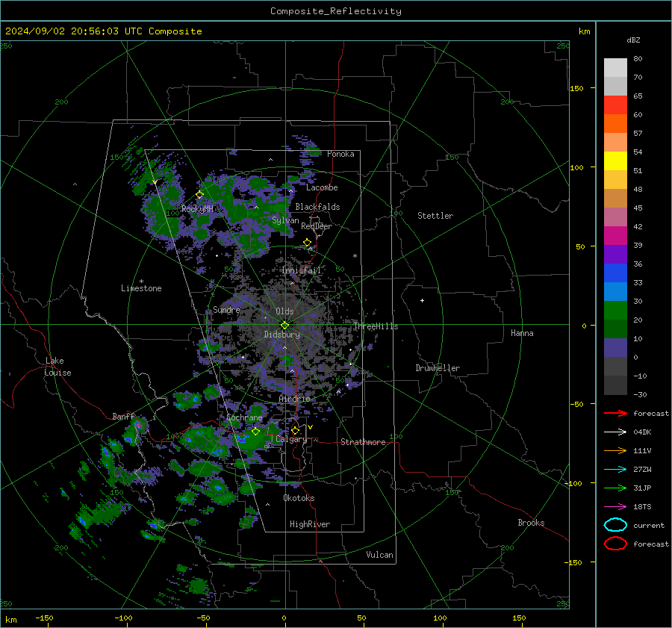
Task: Click the 100 tick on right axis
Action: (x=576, y=167)
